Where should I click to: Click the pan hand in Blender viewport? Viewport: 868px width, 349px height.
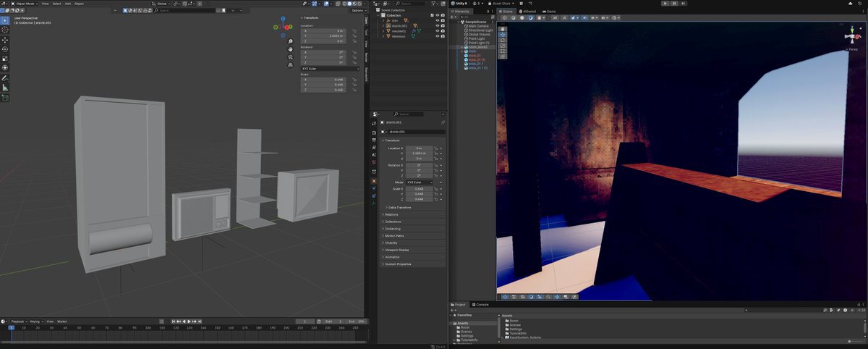[291, 49]
